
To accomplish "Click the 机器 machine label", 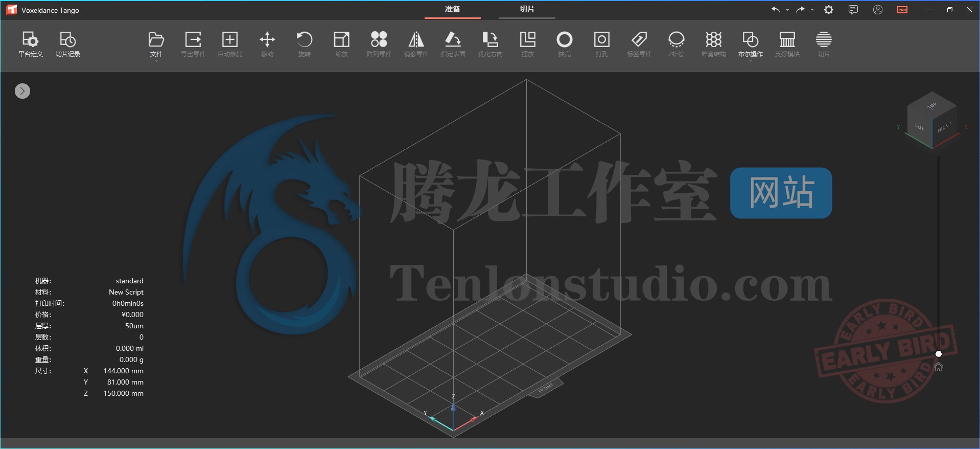I will [43, 281].
